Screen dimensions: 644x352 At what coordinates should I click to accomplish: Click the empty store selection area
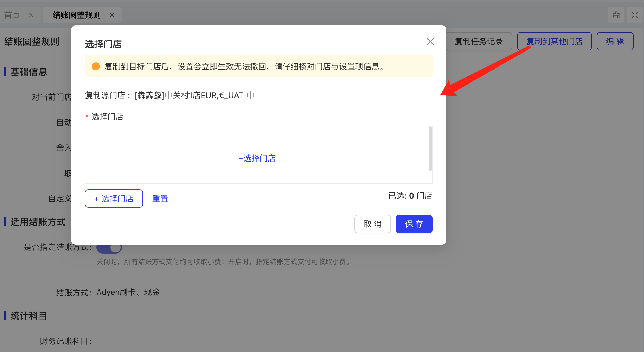click(173, 141)
